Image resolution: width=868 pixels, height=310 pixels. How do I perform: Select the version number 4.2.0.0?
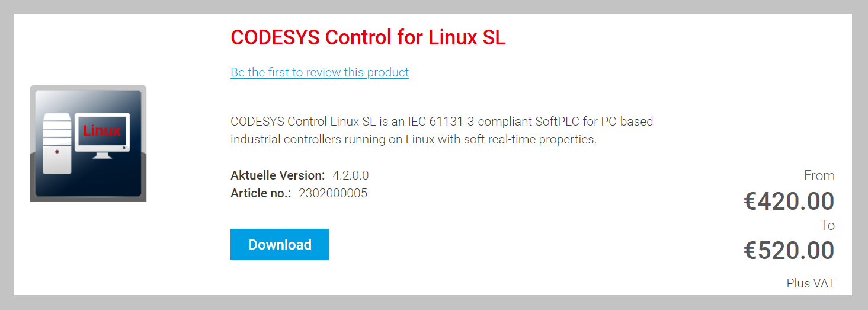point(351,175)
